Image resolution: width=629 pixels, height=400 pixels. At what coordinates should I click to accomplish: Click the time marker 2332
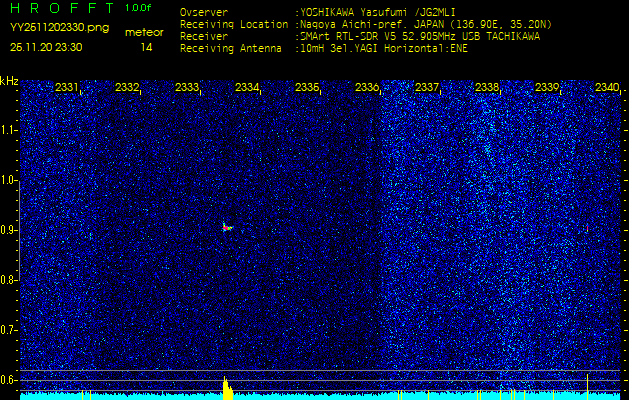coord(127,87)
